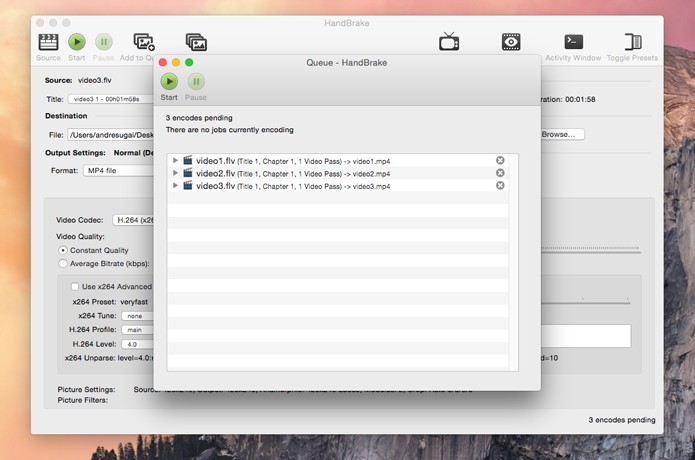
Task: Expand the video3.flv queue entry
Action: click(175, 185)
